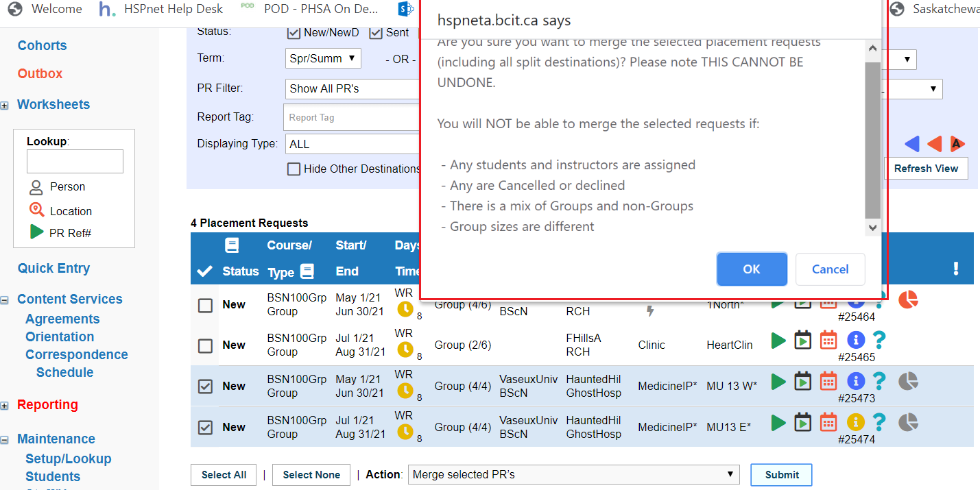The height and width of the screenshot is (490, 980).
Task: Confirm the merge by clicking OK
Action: coord(752,269)
